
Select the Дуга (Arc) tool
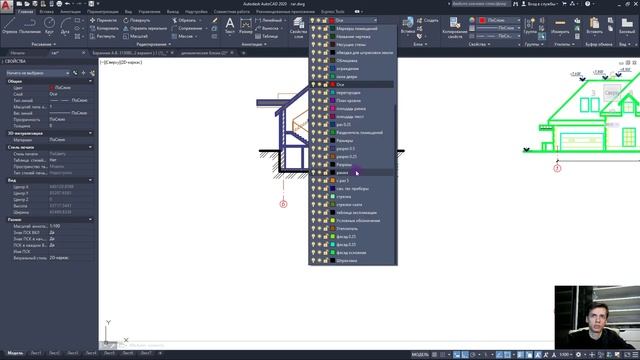(x=65, y=25)
